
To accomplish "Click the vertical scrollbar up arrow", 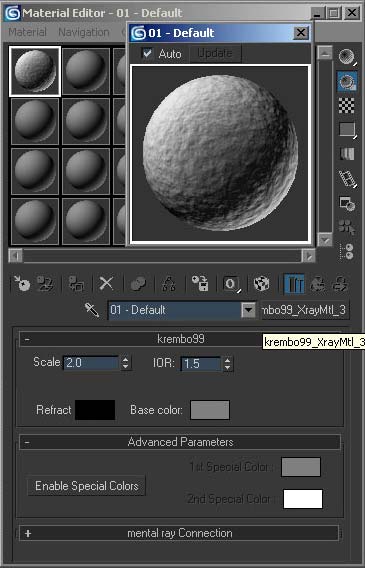I will [x=325, y=53].
